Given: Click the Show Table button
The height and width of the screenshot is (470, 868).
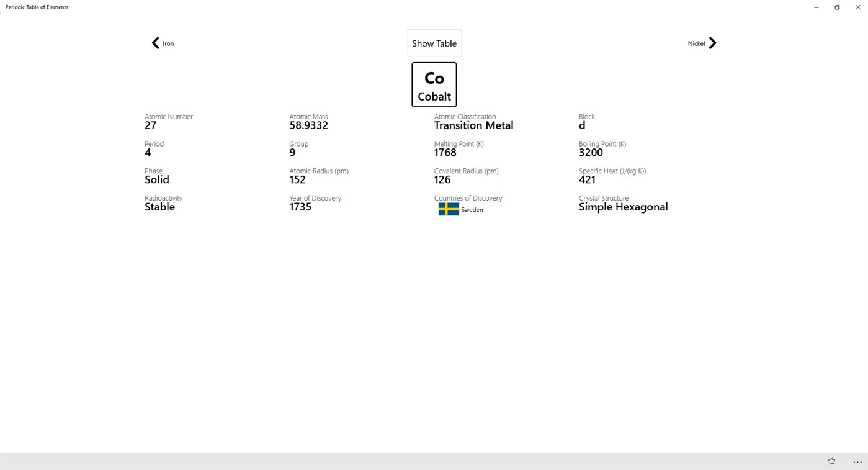Looking at the screenshot, I should 434,43.
